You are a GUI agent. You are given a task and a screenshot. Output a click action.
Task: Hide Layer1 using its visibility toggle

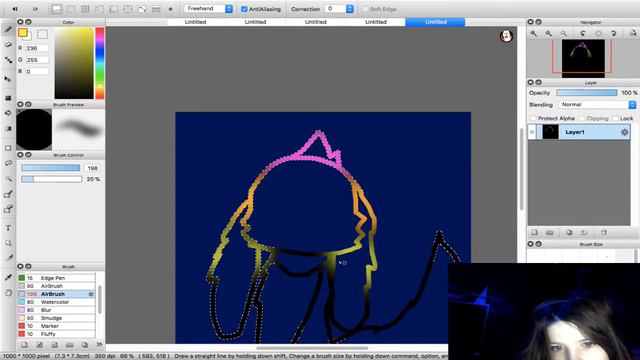532,132
